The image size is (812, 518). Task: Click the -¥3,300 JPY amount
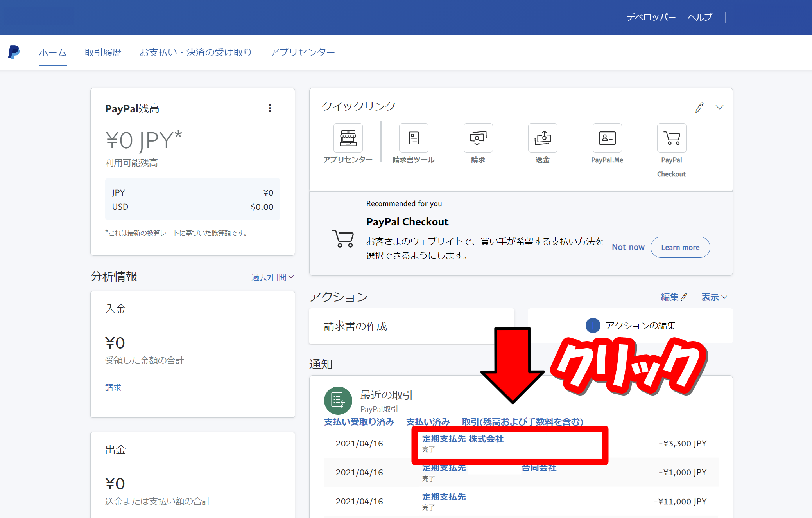[683, 443]
